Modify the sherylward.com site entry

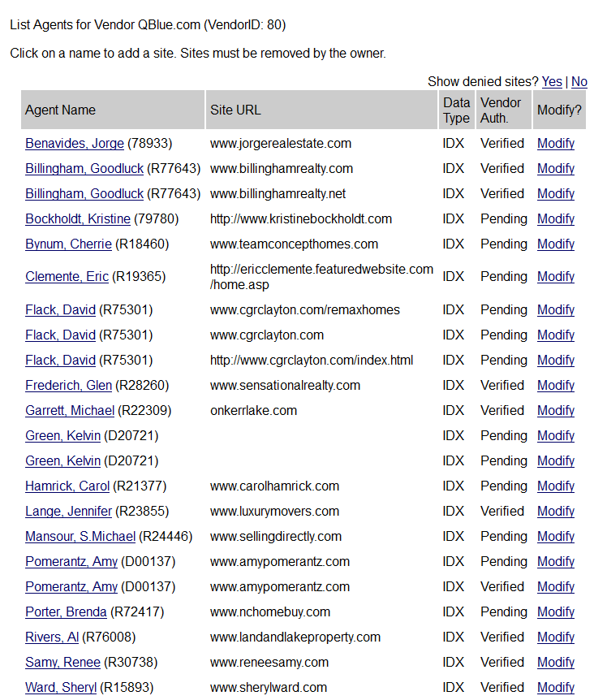556,688
